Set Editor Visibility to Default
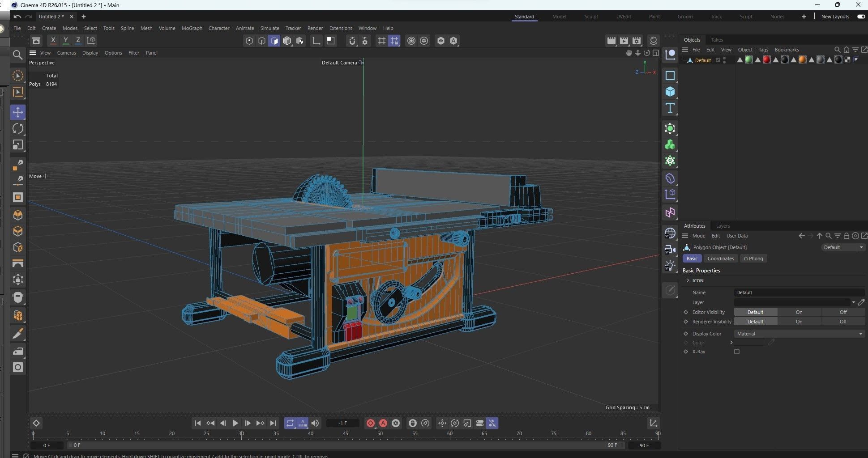 point(755,312)
